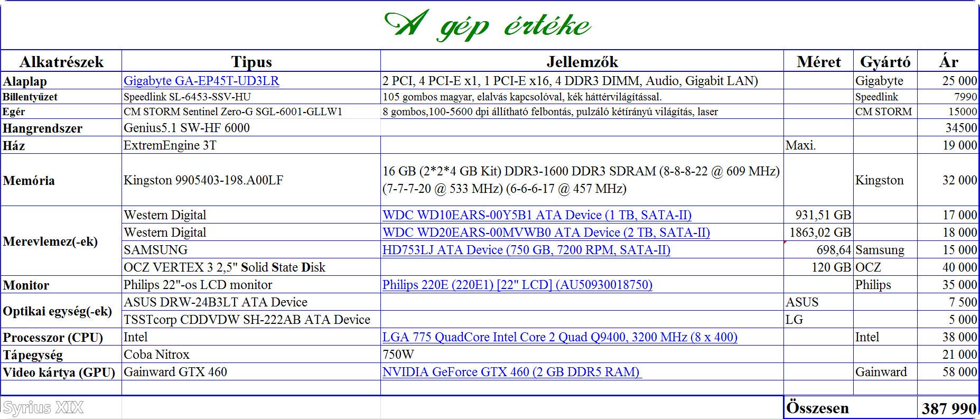Open the HD753LJ ATA Device link

click(526, 250)
